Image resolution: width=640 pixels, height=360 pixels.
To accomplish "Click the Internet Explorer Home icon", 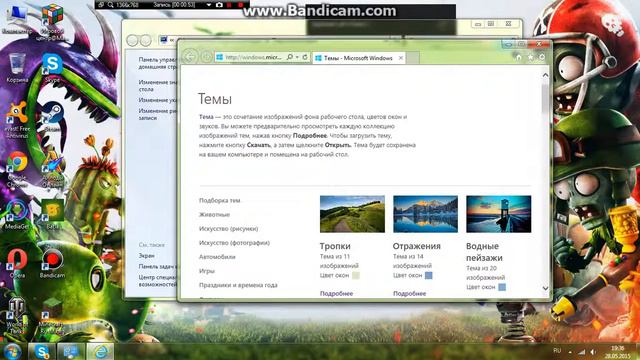I will pos(519,57).
